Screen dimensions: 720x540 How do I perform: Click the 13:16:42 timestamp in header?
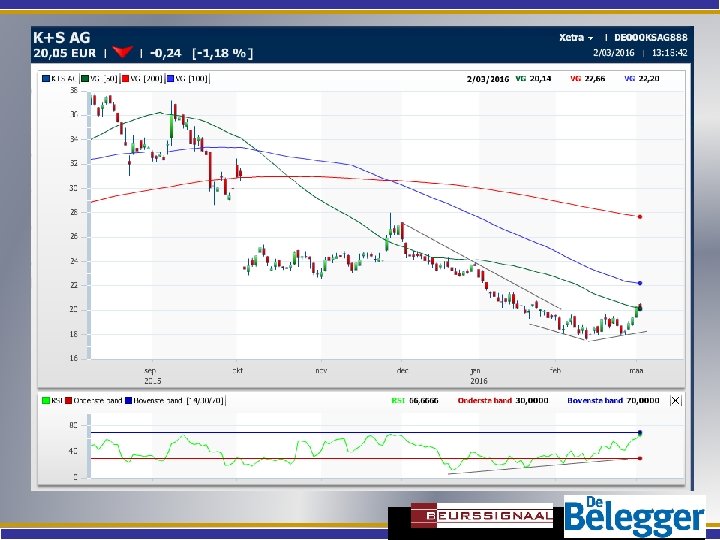pos(669,52)
